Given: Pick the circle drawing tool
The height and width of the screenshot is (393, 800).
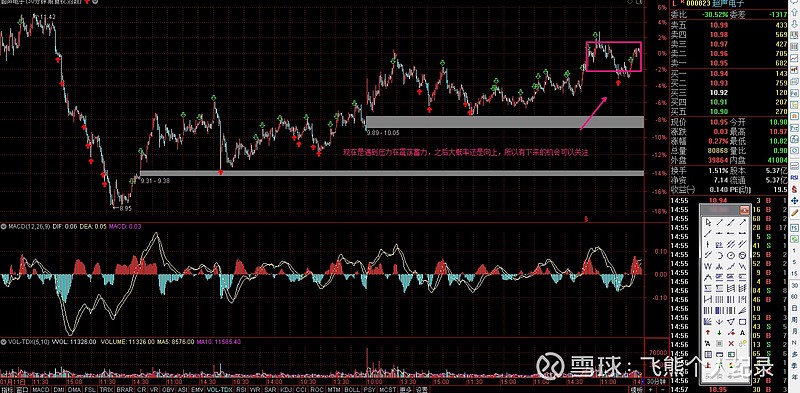Looking at the screenshot, I should (x=731, y=255).
